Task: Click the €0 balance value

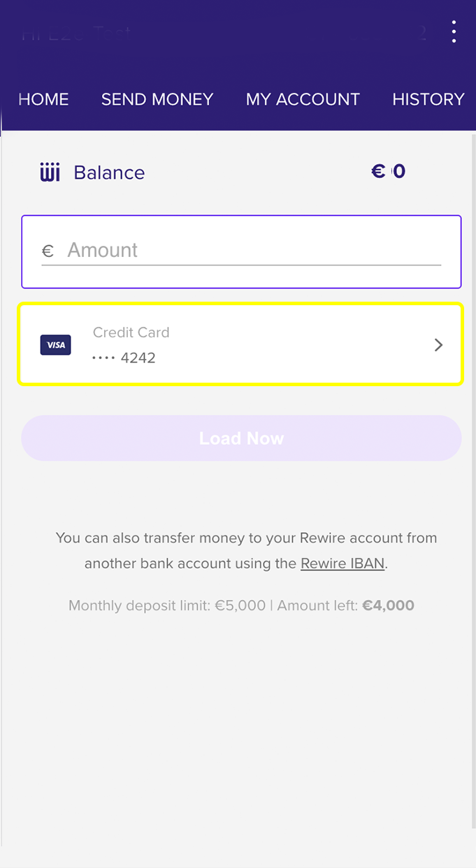Action: [389, 172]
